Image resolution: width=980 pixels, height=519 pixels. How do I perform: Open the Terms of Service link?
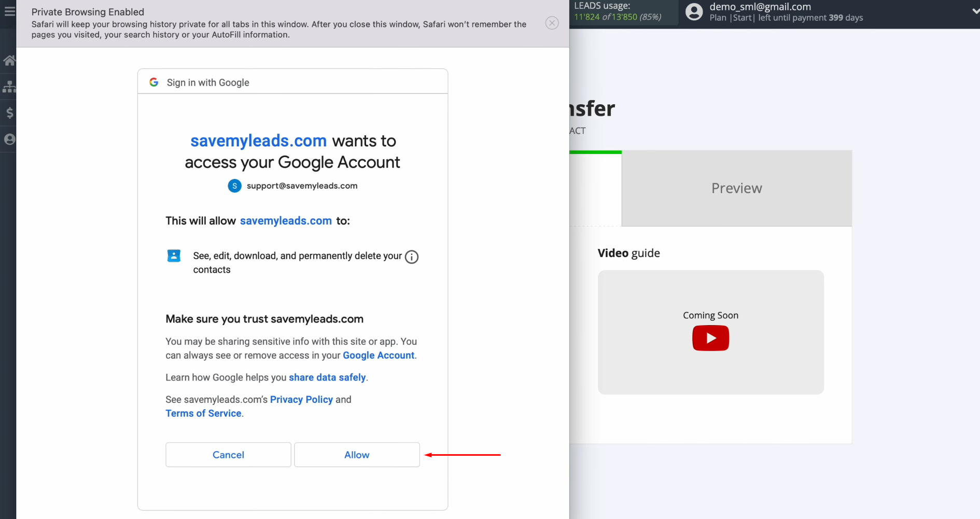tap(203, 413)
